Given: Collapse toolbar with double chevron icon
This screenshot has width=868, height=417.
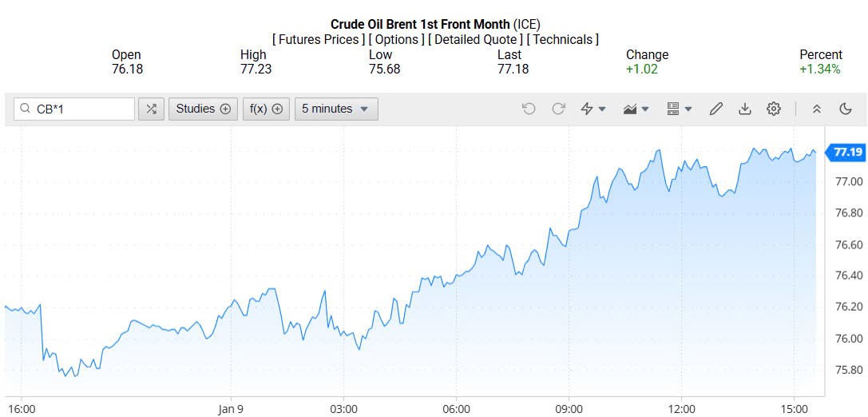Looking at the screenshot, I should tap(816, 109).
